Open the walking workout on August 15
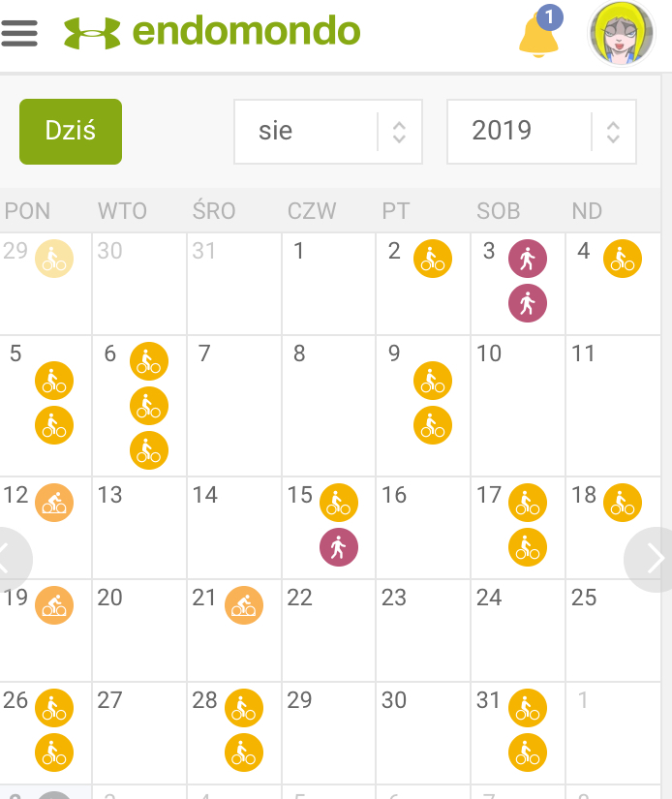 pyautogui.click(x=339, y=547)
